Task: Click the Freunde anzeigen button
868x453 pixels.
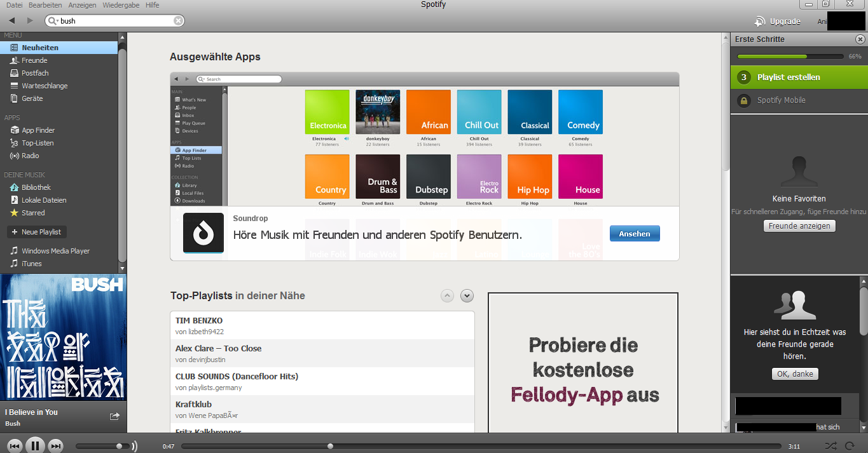Action: coord(799,226)
